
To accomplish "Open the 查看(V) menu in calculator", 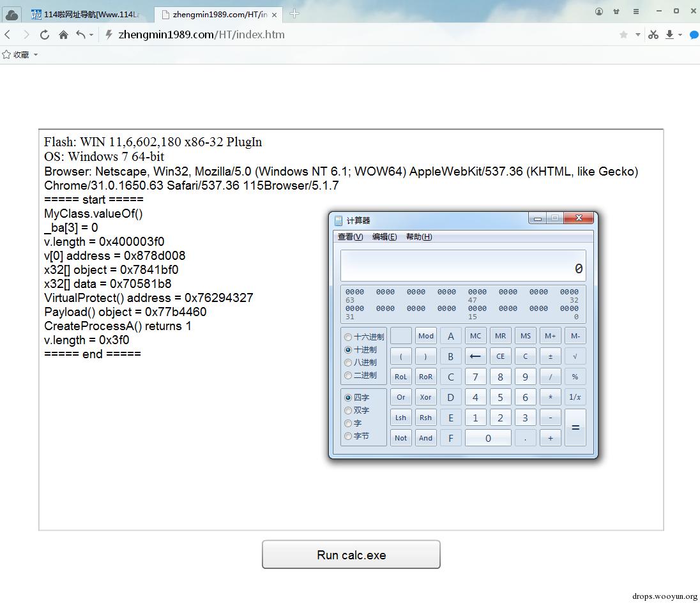I will coord(350,237).
